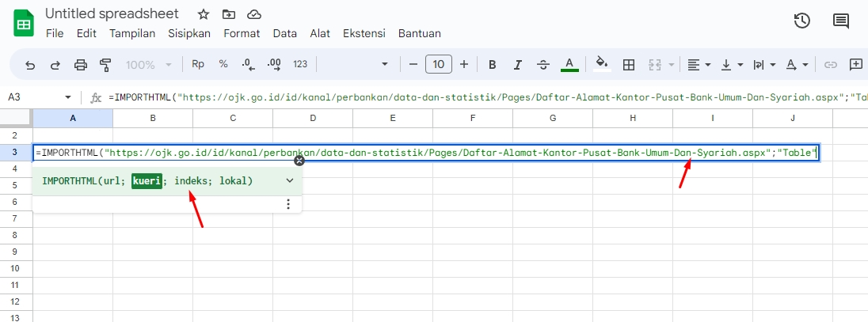Increase decimal places
Viewport: 868px width, 322px height.
274,65
